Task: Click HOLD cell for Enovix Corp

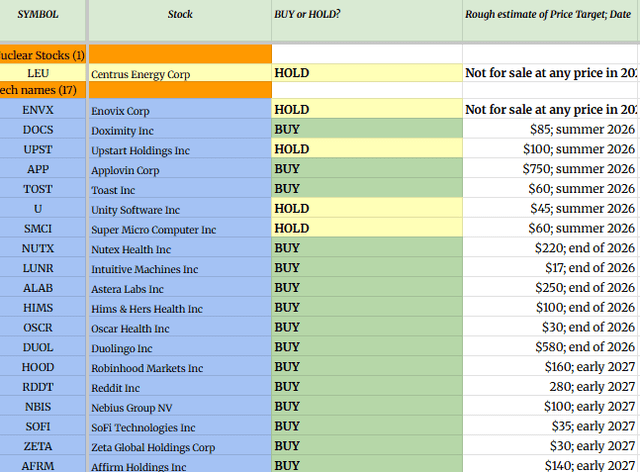Action: point(367,109)
